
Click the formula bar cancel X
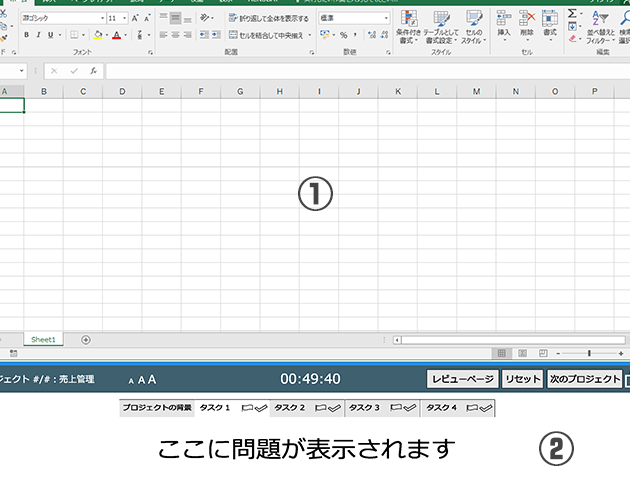click(54, 71)
